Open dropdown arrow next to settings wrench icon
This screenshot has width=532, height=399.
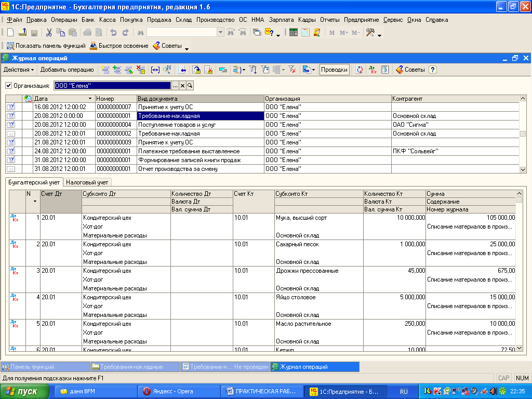[x=379, y=35]
